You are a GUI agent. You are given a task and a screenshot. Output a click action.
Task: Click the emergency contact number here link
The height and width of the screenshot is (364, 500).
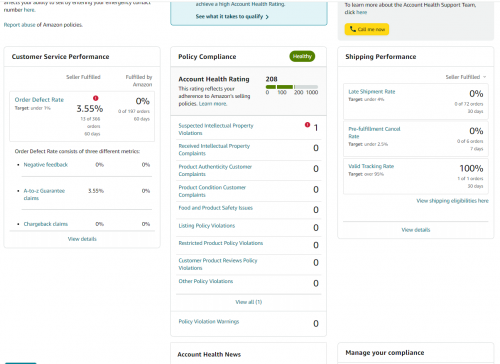[x=29, y=10]
